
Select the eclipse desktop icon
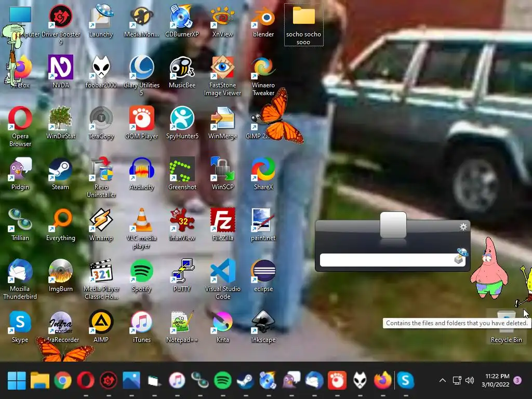pos(263,275)
